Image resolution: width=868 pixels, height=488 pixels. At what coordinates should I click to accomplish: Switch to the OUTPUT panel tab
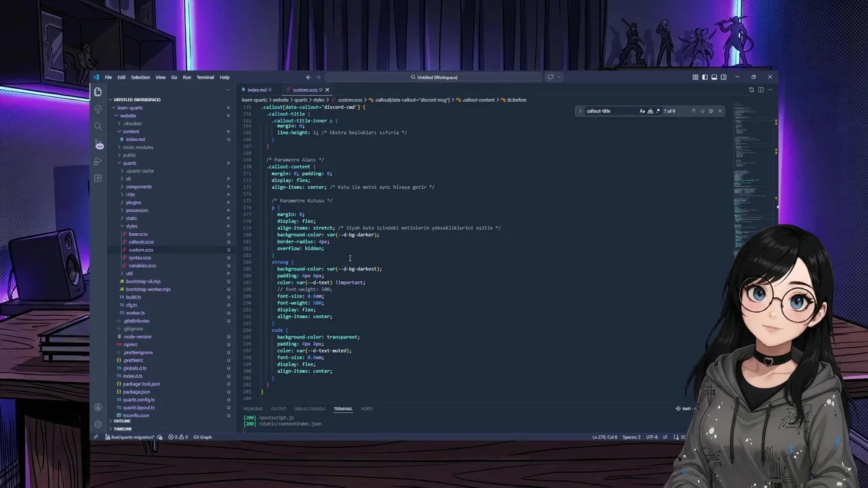coord(279,409)
